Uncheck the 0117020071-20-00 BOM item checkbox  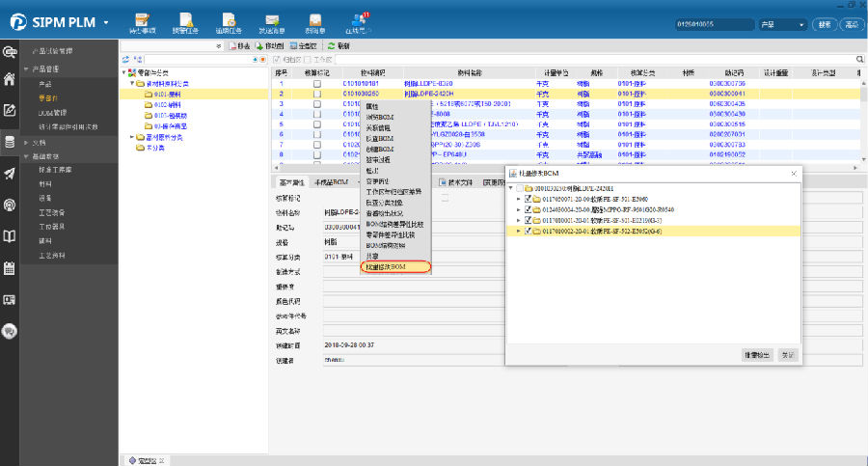tap(527, 199)
